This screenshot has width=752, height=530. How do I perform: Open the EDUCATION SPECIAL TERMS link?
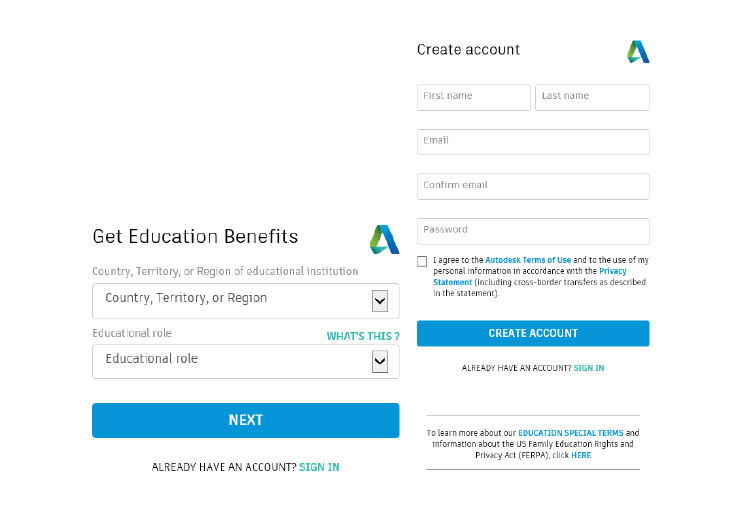(571, 433)
